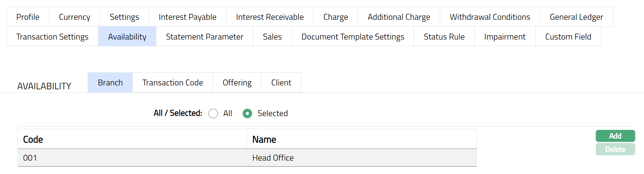The width and height of the screenshot is (644, 174).
Task: Open Withdrawal Conditions tab
Action: pyautogui.click(x=490, y=17)
